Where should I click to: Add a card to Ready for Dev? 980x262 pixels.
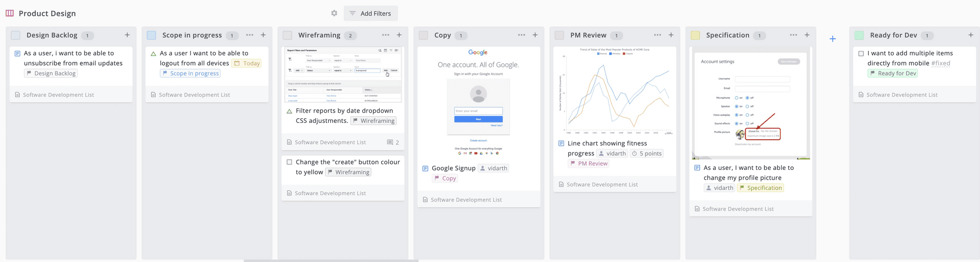click(971, 35)
